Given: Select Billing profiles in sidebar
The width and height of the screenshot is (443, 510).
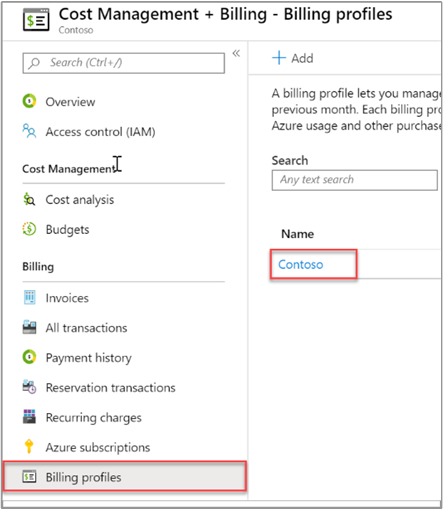Looking at the screenshot, I should click(x=125, y=476).
